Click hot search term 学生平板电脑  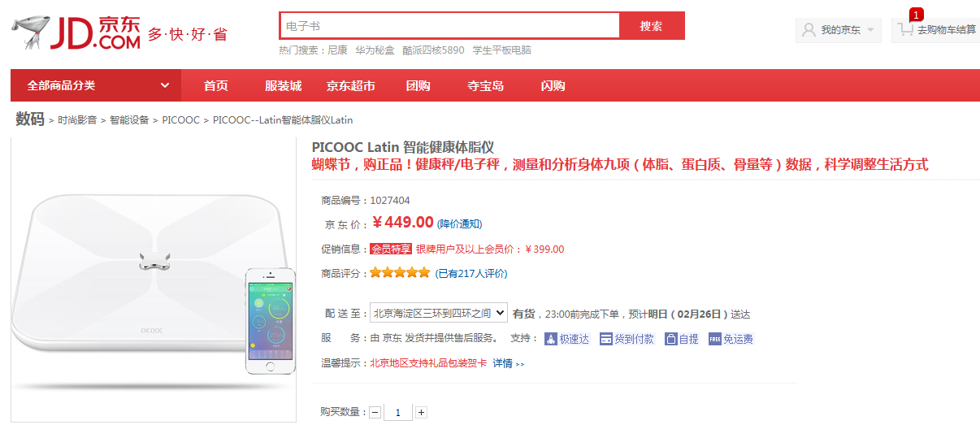(502, 50)
